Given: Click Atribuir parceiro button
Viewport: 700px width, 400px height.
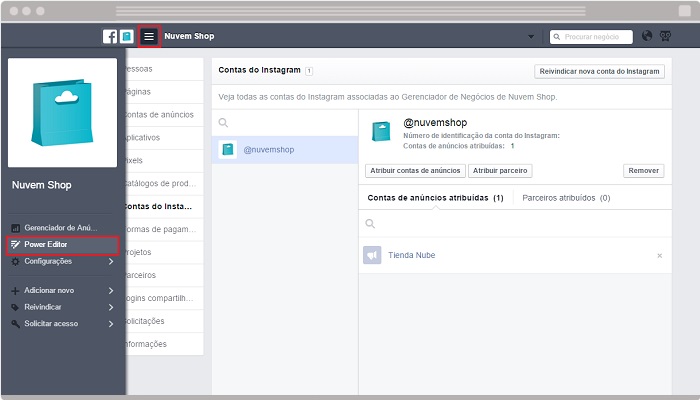Looking at the screenshot, I should 500,171.
